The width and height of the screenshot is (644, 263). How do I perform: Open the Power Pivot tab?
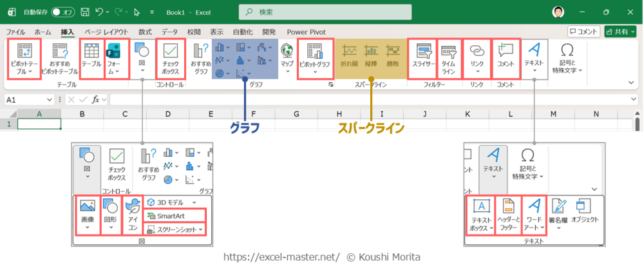tap(307, 32)
